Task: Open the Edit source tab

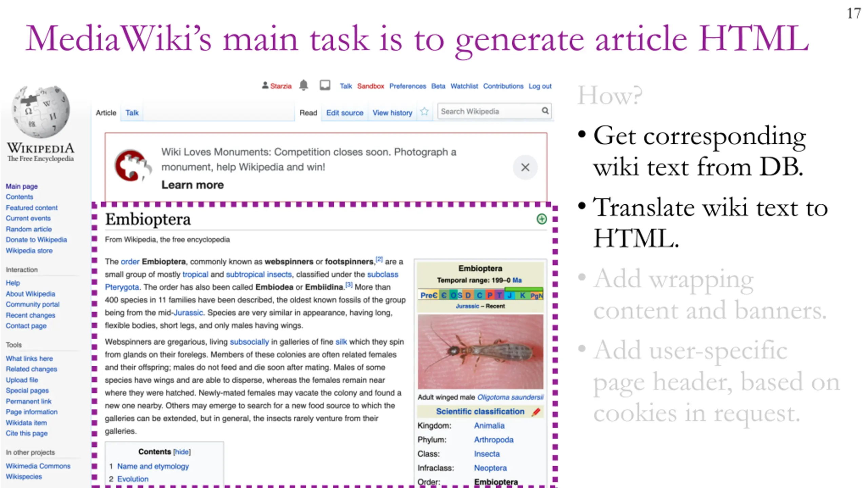Action: (x=344, y=113)
